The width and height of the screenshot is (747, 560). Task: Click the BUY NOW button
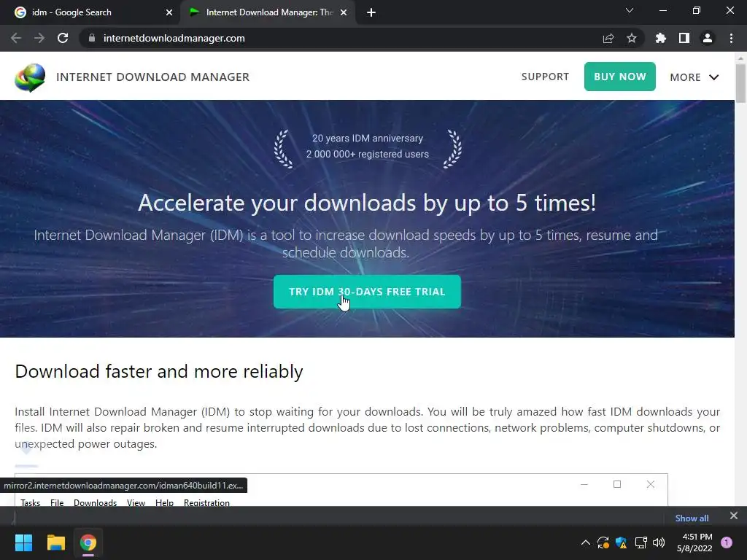coord(620,77)
